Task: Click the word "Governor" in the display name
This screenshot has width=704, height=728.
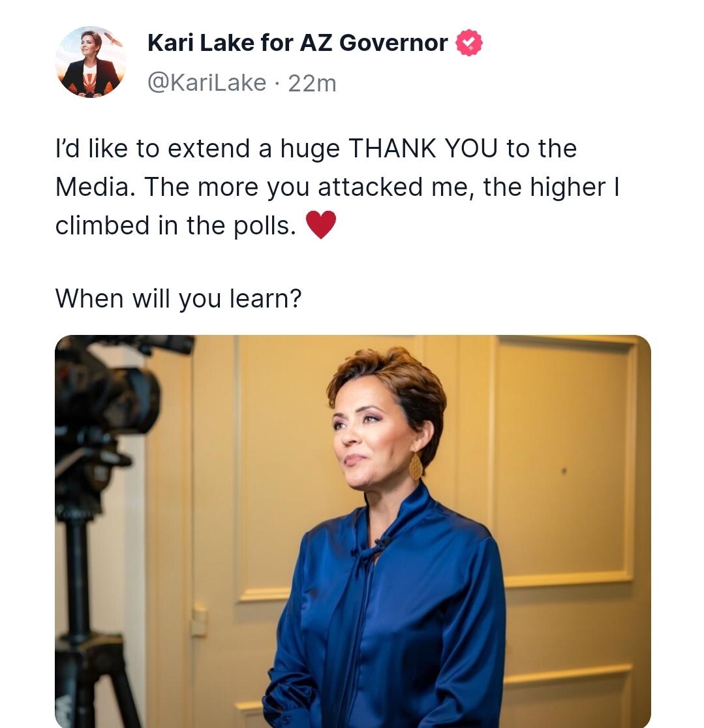Action: (393, 42)
